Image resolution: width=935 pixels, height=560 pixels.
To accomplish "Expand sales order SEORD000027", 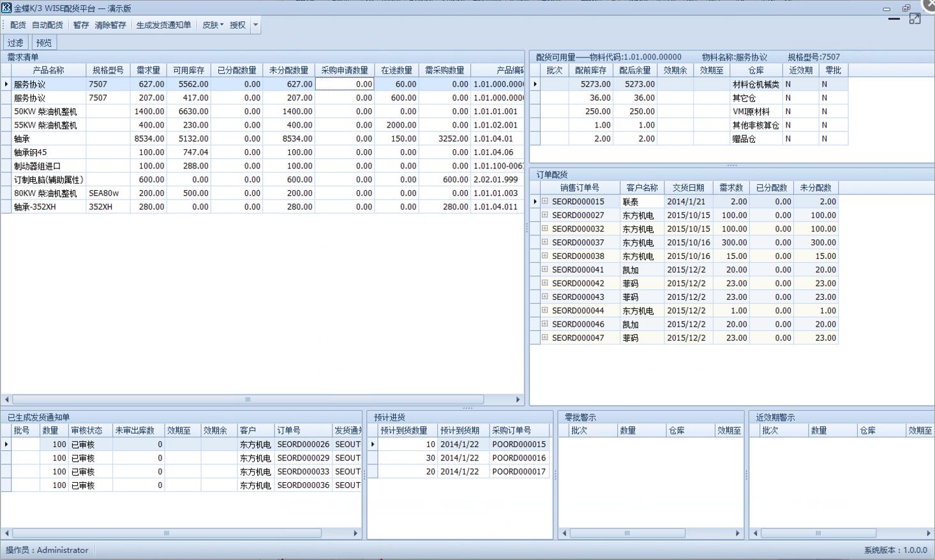I will click(x=545, y=215).
